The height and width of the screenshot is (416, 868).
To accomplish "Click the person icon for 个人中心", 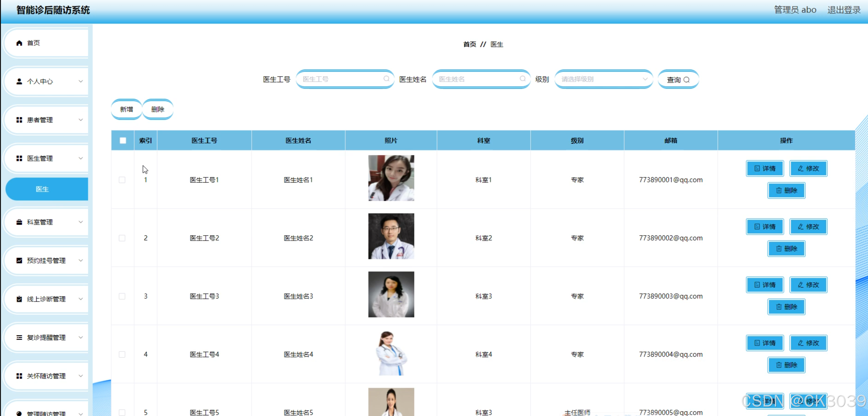I will [x=19, y=82].
